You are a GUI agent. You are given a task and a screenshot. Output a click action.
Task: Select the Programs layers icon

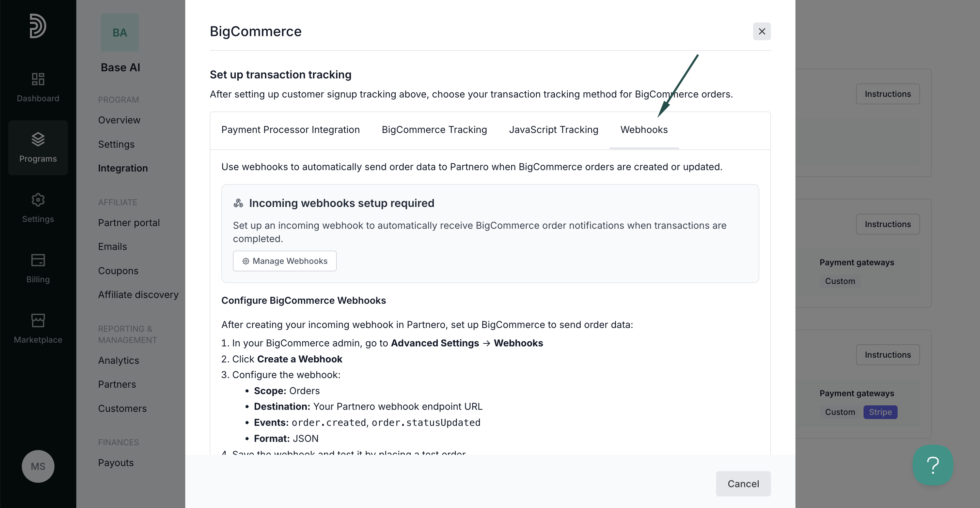coord(38,139)
